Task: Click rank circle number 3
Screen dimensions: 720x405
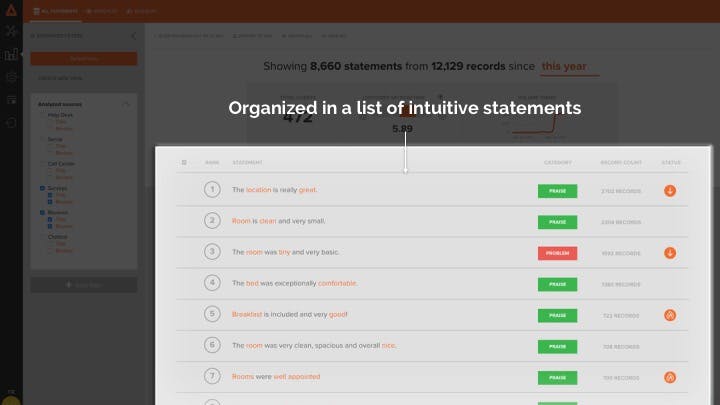Action: [212, 252]
